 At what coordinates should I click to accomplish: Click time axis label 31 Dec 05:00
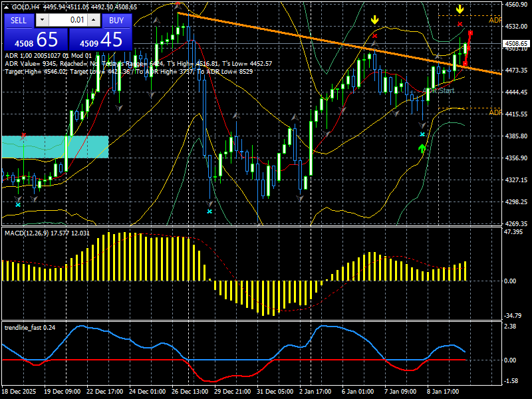(275, 391)
